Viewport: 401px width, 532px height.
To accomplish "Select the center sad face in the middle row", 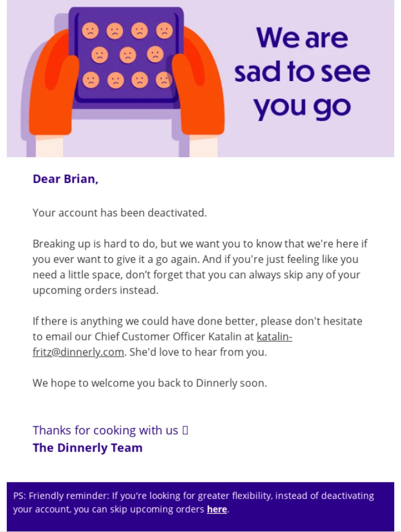I will pyautogui.click(x=128, y=55).
